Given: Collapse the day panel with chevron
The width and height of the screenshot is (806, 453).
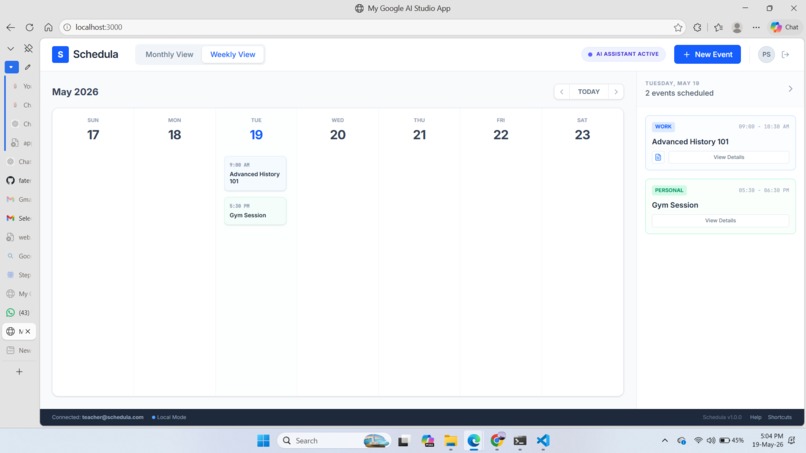Looking at the screenshot, I should (790, 88).
